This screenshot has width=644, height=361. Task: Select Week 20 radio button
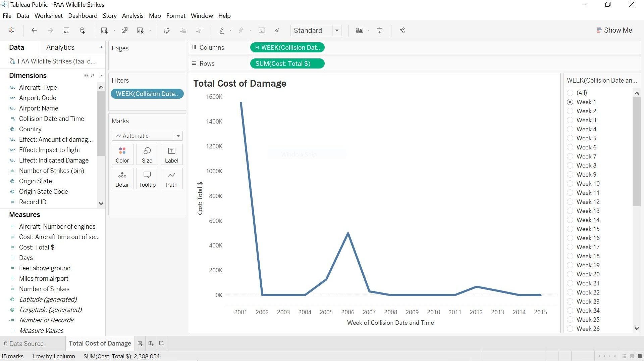570,274
